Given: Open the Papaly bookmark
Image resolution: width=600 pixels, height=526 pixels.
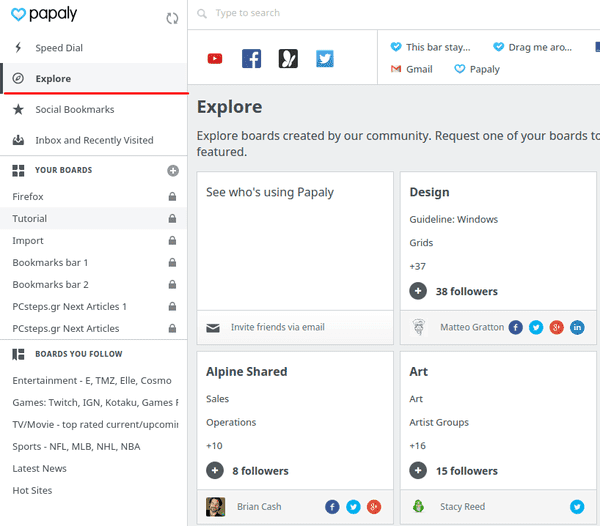Looking at the screenshot, I should pos(477,69).
